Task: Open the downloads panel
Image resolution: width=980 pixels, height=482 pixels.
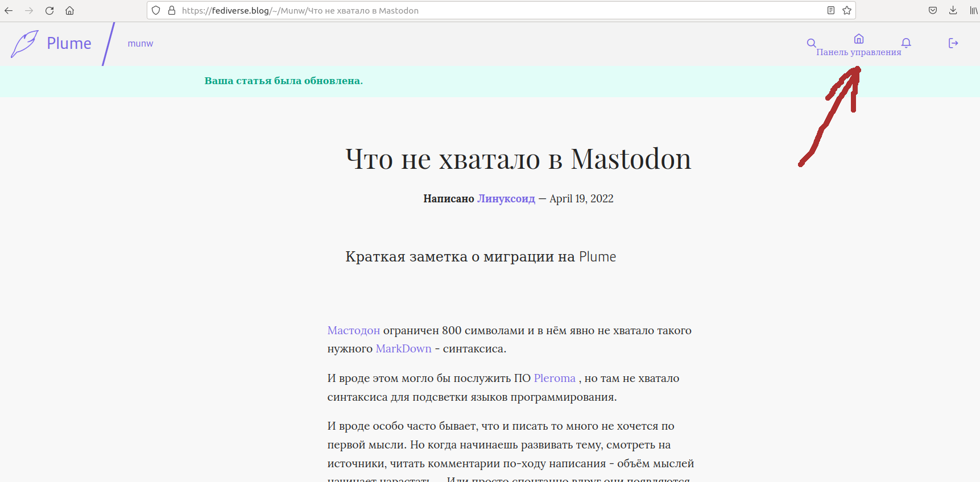Action: 953,10
